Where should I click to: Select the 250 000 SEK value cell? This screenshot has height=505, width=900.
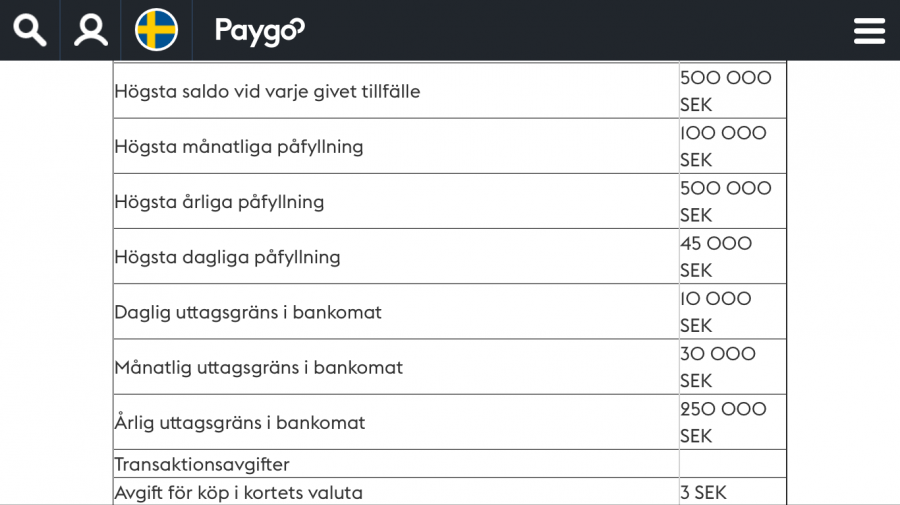click(723, 422)
